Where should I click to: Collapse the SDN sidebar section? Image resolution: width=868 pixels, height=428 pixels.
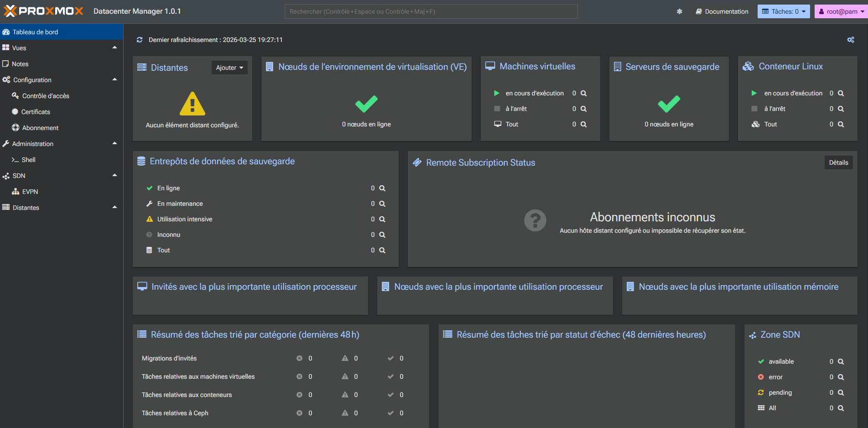click(x=114, y=176)
